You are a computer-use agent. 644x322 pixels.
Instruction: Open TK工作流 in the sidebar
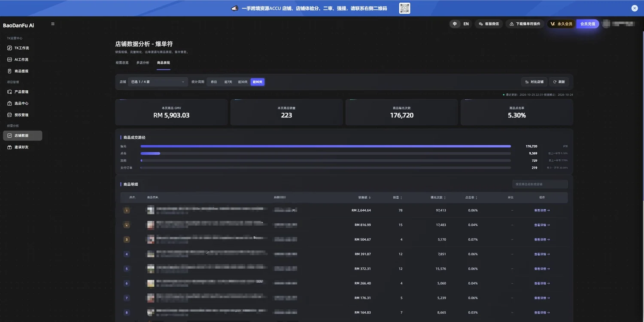22,48
